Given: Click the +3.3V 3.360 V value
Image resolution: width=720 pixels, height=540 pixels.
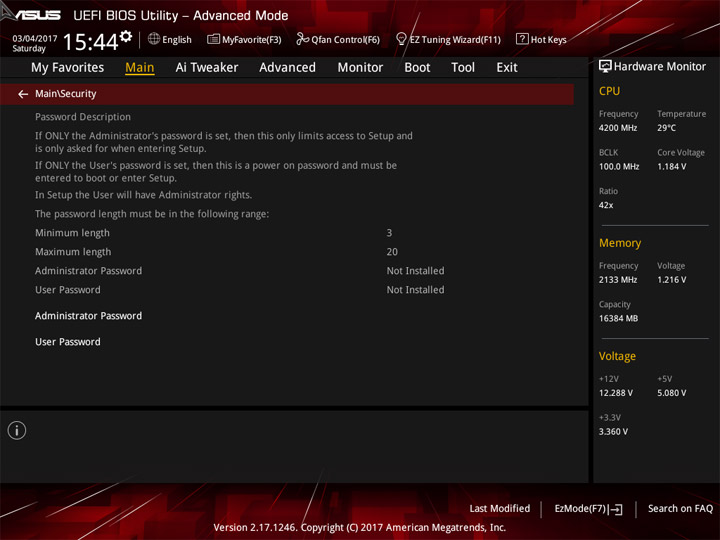Looking at the screenshot, I should (x=613, y=432).
